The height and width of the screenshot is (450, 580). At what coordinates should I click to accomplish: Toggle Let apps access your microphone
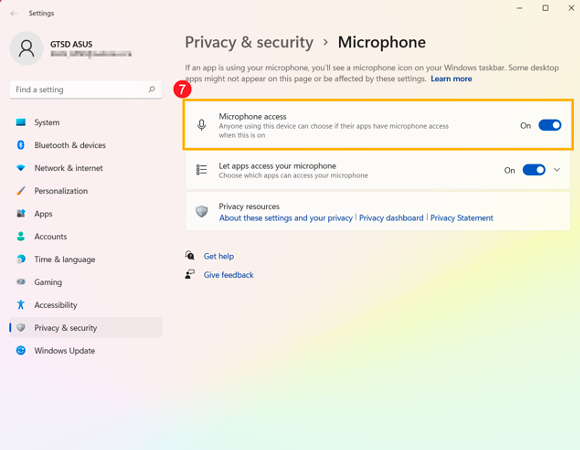tap(534, 170)
